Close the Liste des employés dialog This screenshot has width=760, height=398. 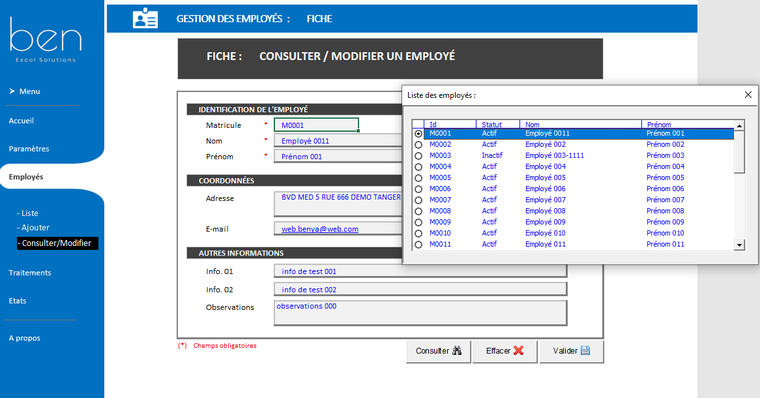click(x=748, y=95)
